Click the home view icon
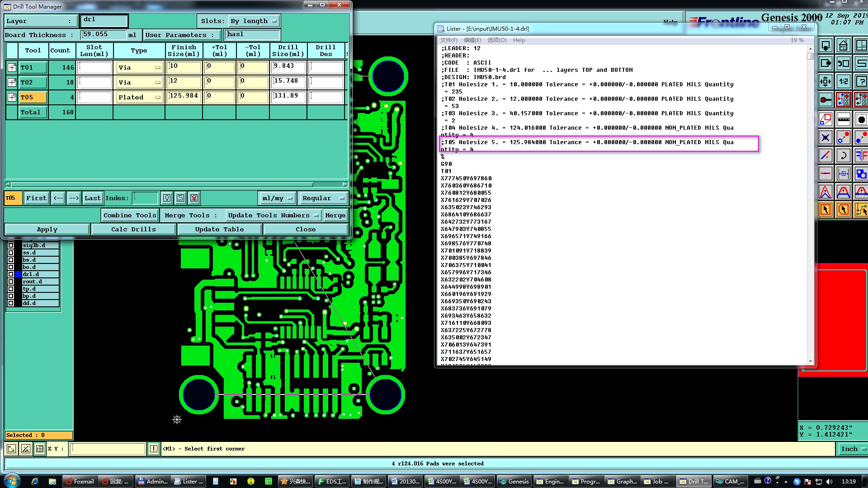Viewport: 868px width, 488px height. point(843,46)
